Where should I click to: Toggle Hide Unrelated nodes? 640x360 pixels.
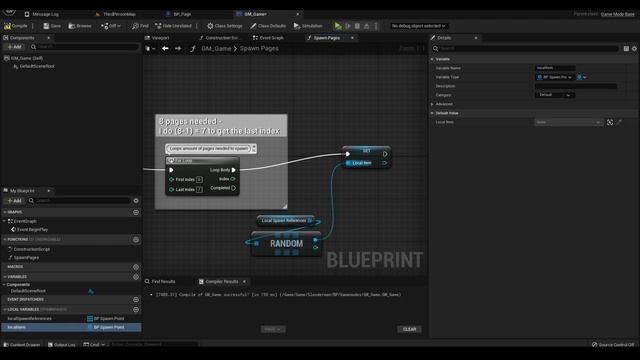173,26
